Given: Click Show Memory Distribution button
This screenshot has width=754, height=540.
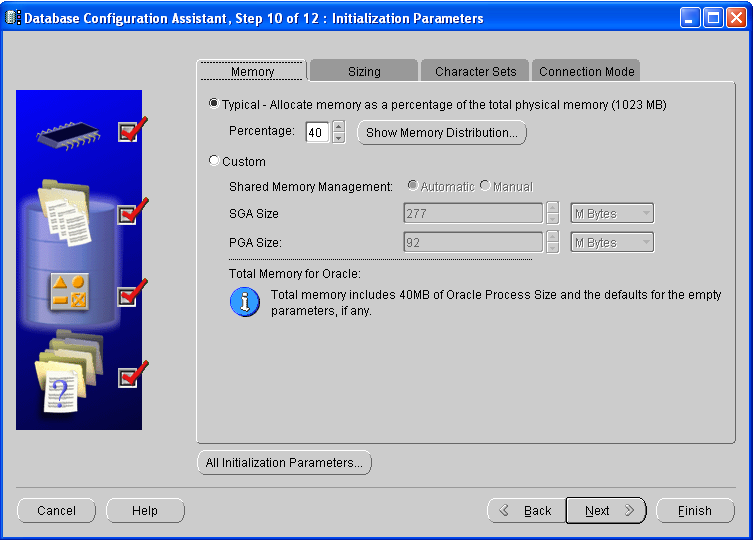Looking at the screenshot, I should pyautogui.click(x=442, y=132).
